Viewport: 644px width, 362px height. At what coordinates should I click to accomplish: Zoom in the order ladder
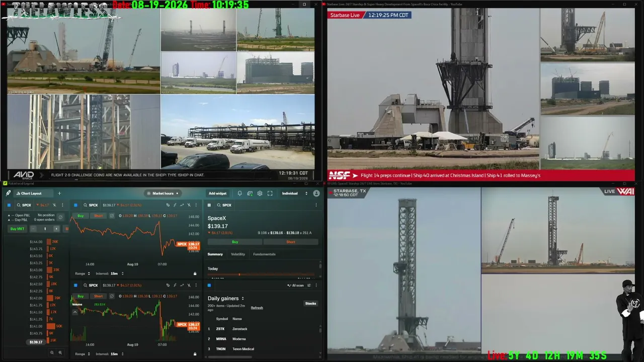[60, 352]
